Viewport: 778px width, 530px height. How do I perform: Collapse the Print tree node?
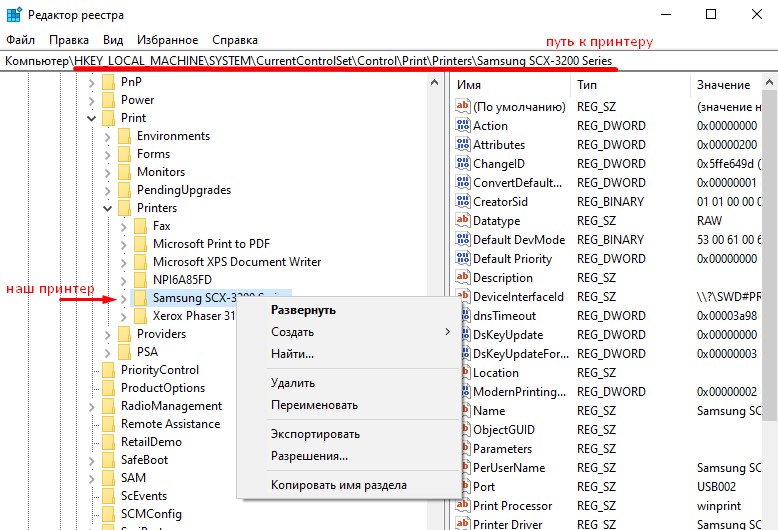click(x=91, y=118)
